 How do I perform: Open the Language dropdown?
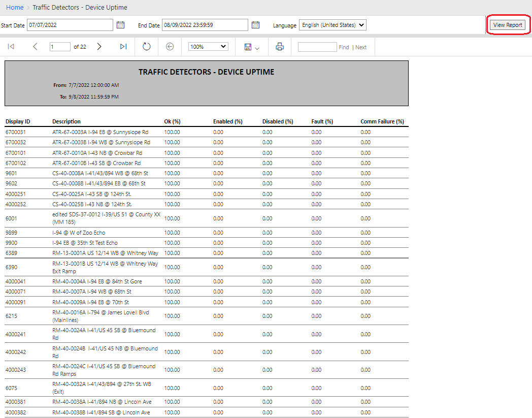(x=332, y=25)
